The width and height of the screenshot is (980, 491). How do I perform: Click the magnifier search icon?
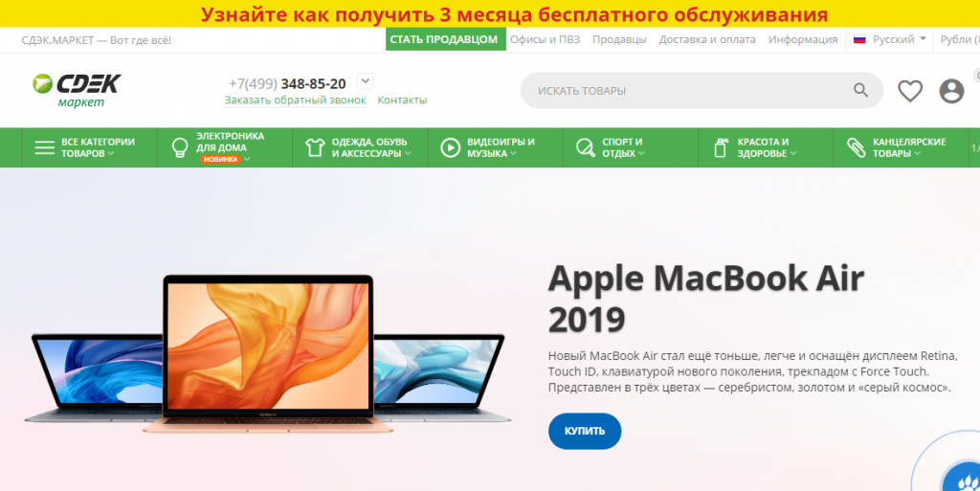860,91
